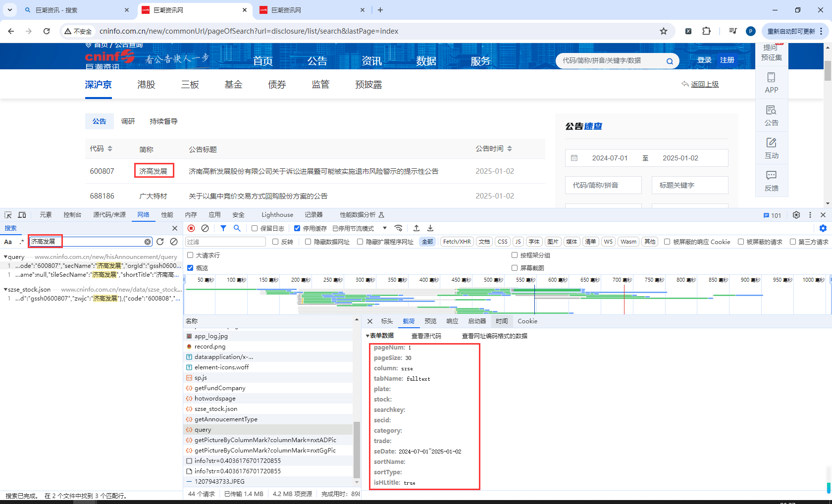This screenshot has height=504, width=832.
Task: Clear the 济高发展 search input text
Action: click(x=148, y=242)
